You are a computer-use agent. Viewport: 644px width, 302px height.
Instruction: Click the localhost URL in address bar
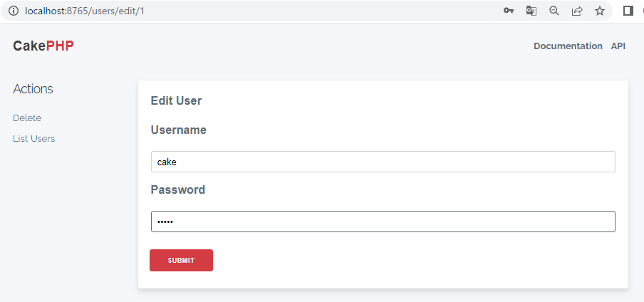85,11
